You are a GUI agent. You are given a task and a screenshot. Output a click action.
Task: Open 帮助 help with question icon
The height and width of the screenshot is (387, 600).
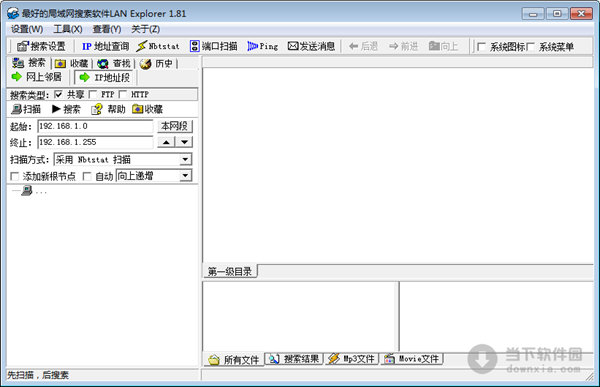pyautogui.click(x=108, y=109)
